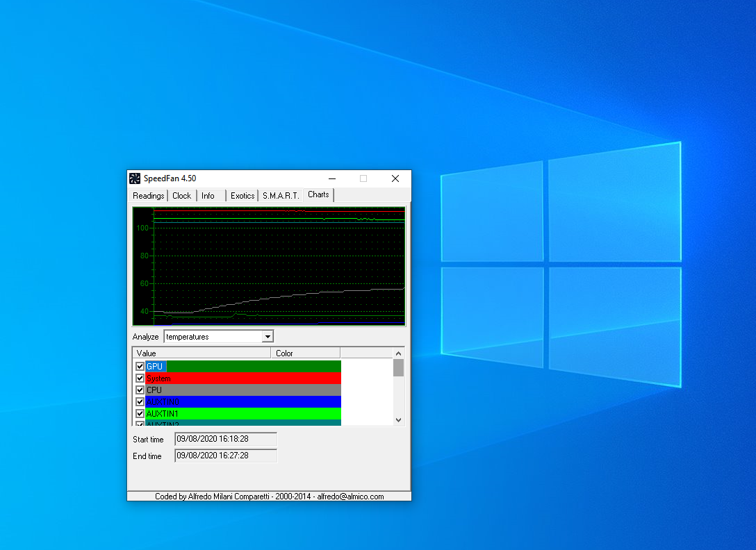Open the Clock tab
756x550 pixels.
pos(181,196)
